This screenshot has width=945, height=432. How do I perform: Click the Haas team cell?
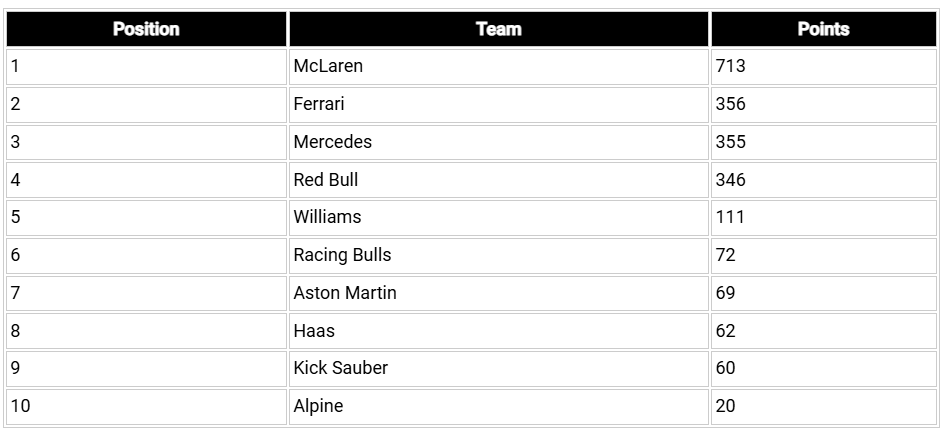click(x=314, y=331)
